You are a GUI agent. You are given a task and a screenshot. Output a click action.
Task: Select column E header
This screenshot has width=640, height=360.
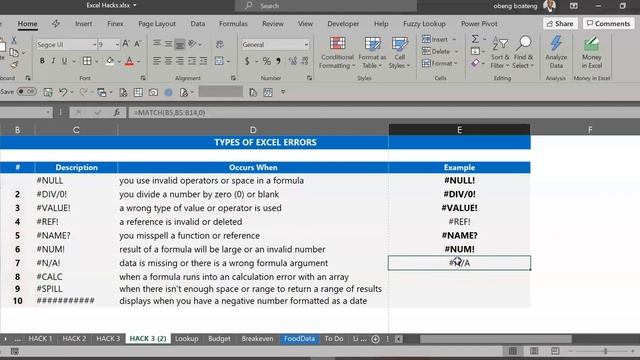(459, 130)
